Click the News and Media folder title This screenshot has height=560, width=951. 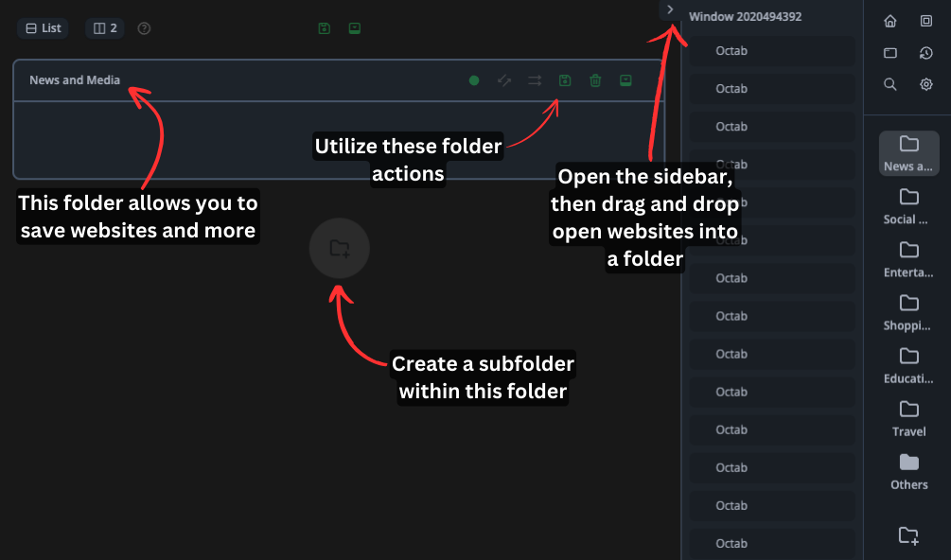[x=75, y=80]
